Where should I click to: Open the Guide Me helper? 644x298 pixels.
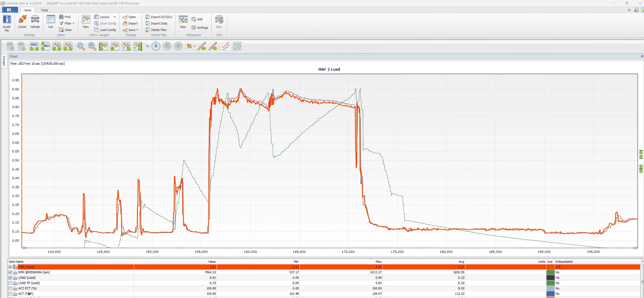click(x=7, y=23)
